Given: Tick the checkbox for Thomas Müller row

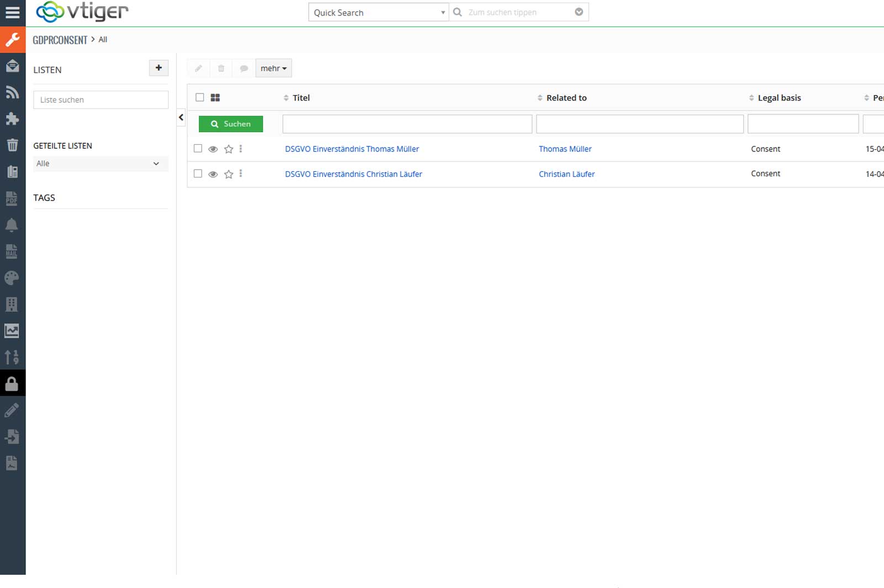Looking at the screenshot, I should [x=198, y=149].
